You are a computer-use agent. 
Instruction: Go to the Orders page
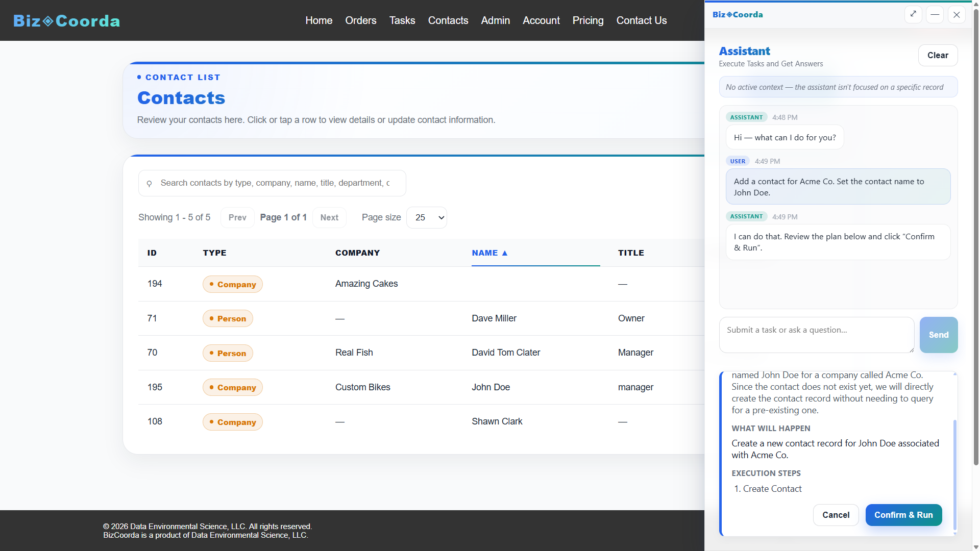click(361, 20)
